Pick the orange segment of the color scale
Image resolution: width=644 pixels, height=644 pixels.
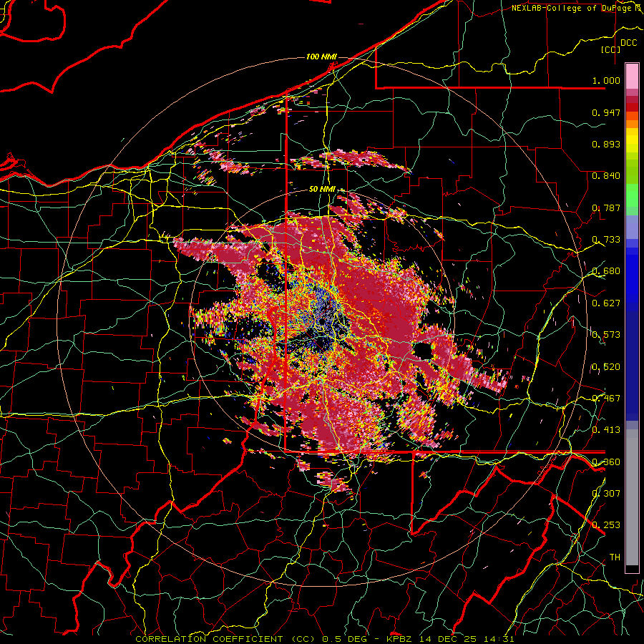pyautogui.click(x=632, y=123)
